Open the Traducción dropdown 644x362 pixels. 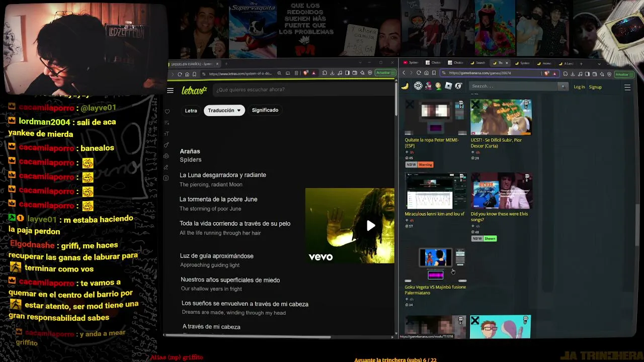tap(224, 111)
